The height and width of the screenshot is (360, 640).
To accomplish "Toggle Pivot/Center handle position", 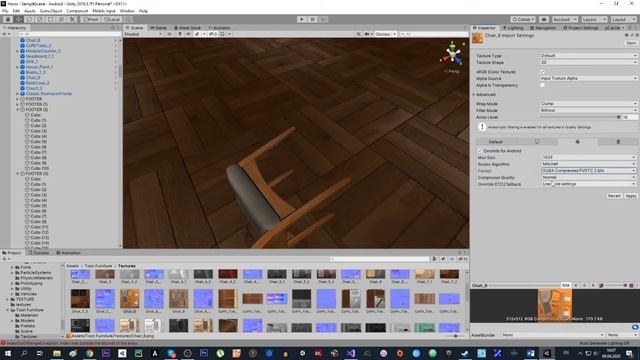I will tap(91, 19).
